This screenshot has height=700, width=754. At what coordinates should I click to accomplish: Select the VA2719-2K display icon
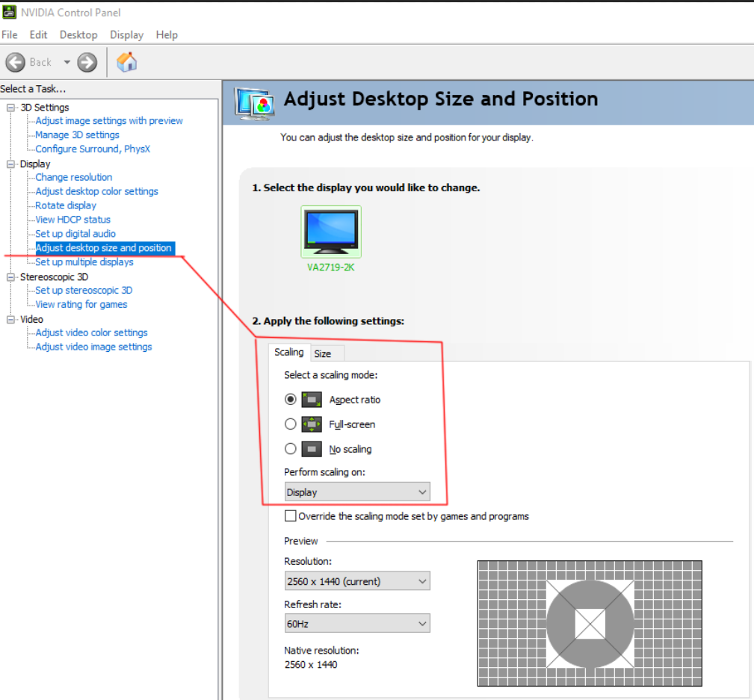click(330, 232)
